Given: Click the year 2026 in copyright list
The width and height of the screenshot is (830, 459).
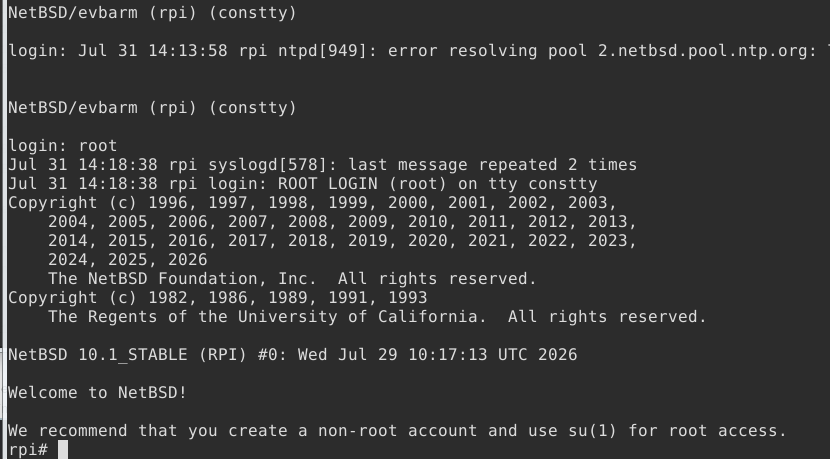Looking at the screenshot, I should [x=187, y=259].
